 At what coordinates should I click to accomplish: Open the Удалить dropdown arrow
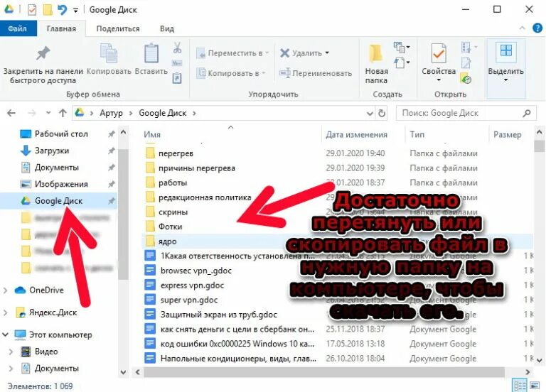point(327,53)
